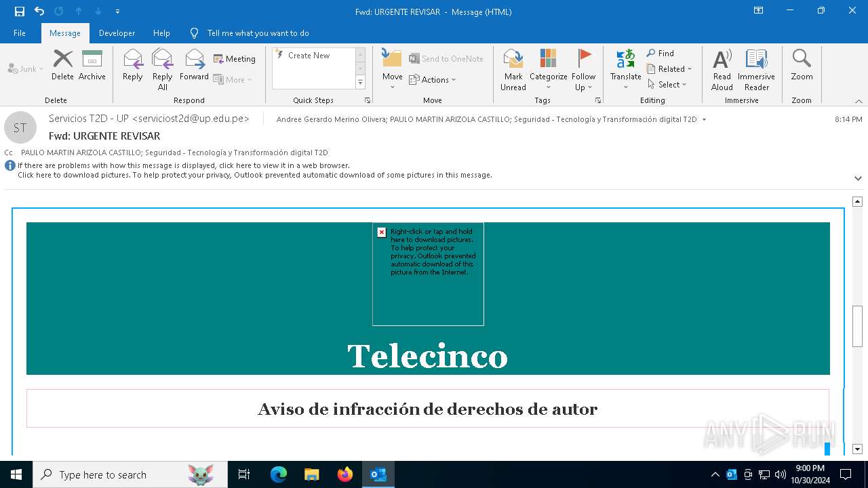The height and width of the screenshot is (488, 868).
Task: Go to next item with down arrow
Action: coord(98,12)
